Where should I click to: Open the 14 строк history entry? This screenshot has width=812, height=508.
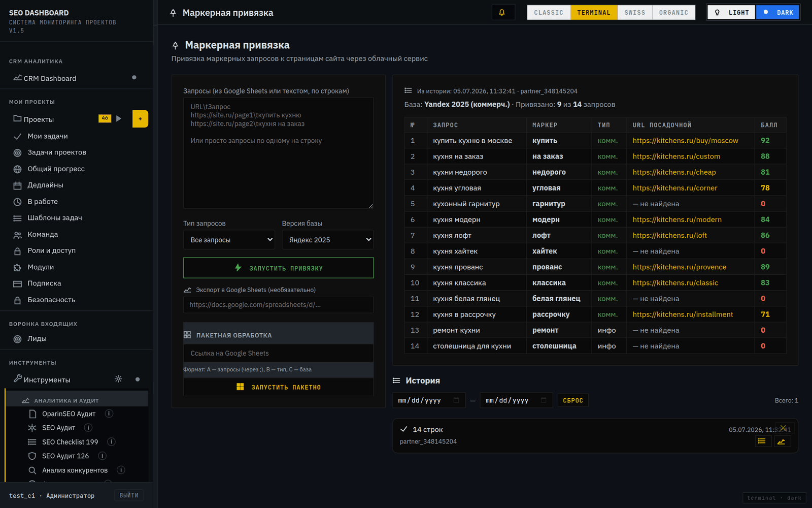point(595,435)
